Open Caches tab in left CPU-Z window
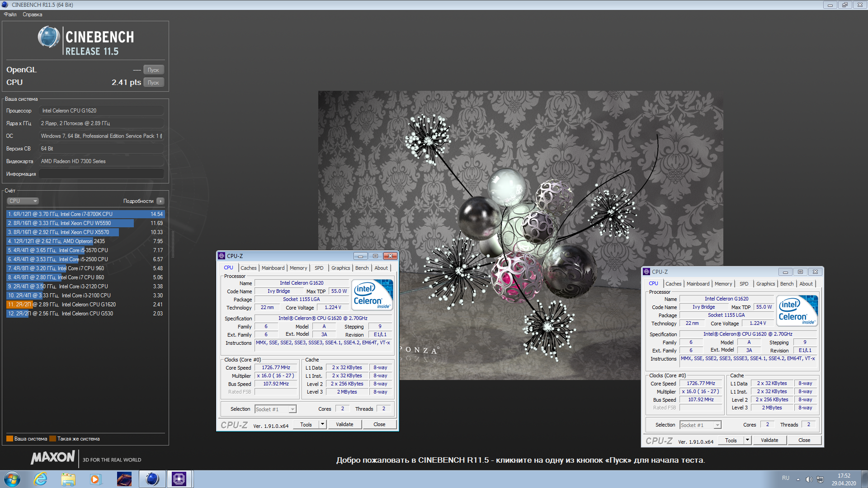Screen dimensions: 868x488 coord(248,268)
